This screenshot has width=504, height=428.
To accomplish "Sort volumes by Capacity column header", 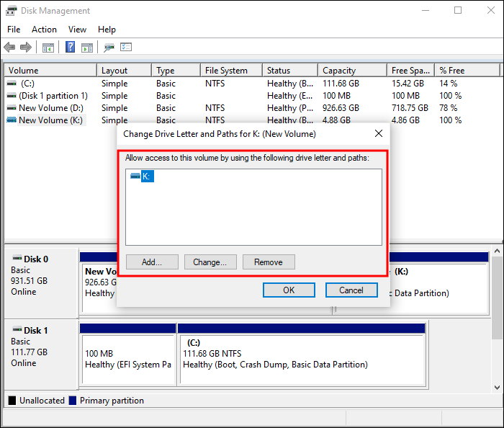I will coord(352,71).
